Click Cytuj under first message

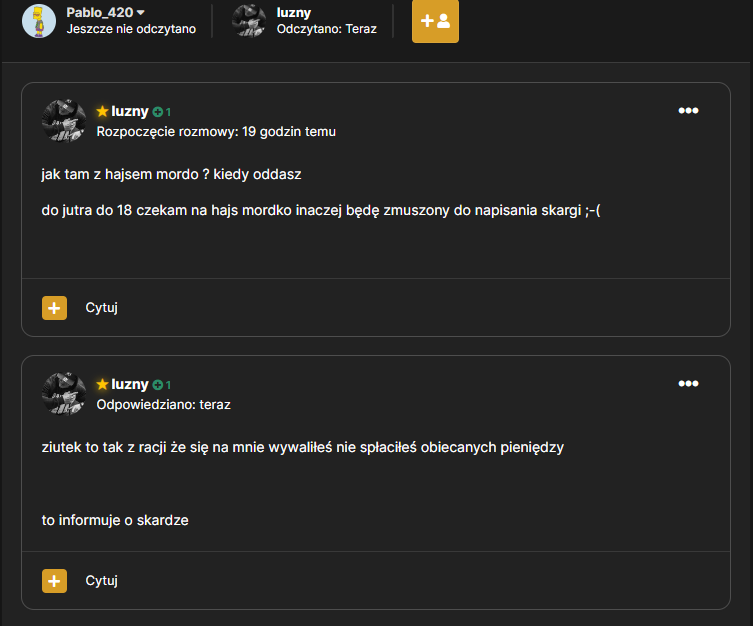(101, 308)
